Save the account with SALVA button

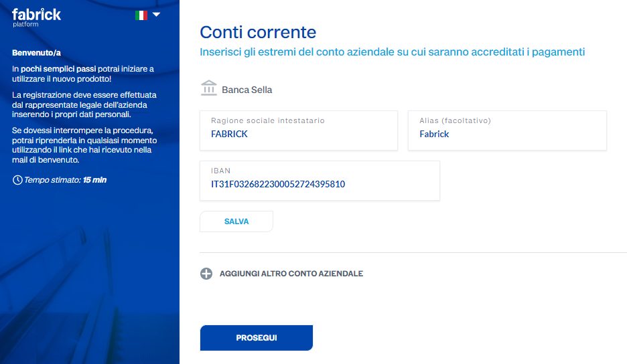pos(236,221)
